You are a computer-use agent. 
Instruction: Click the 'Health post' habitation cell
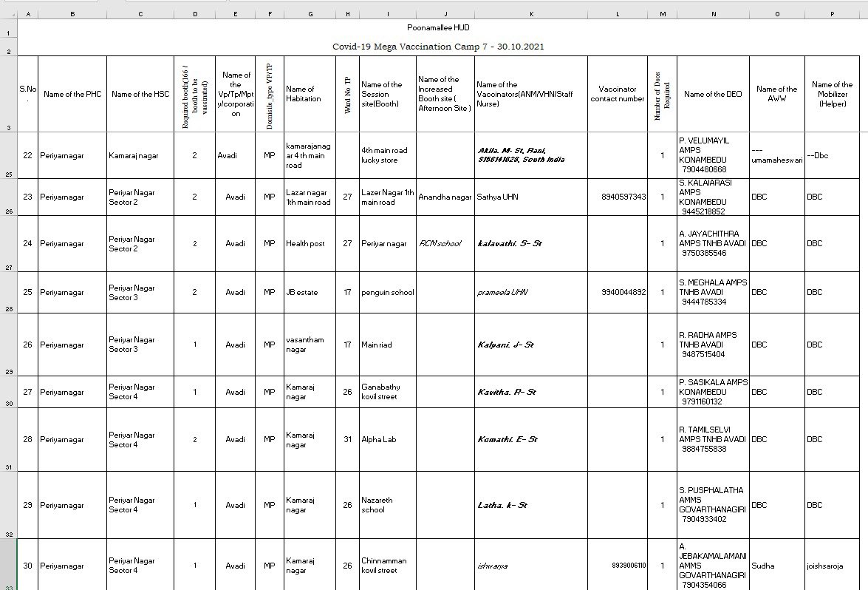tap(310, 244)
